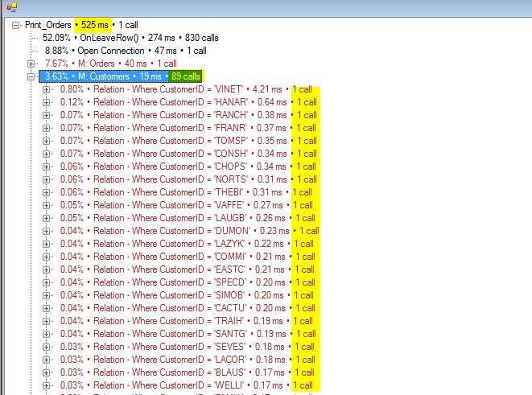Select the M: Customers 89 calls row
The image size is (532, 395).
click(121, 76)
